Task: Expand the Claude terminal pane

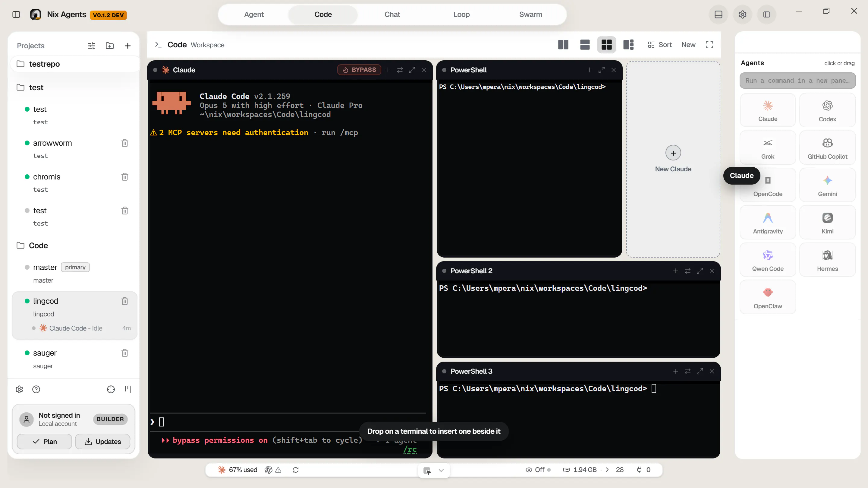Action: (x=412, y=70)
